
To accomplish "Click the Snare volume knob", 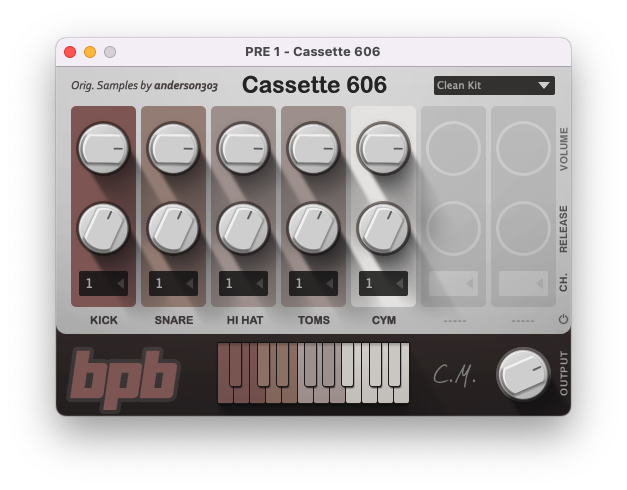I will pyautogui.click(x=173, y=149).
